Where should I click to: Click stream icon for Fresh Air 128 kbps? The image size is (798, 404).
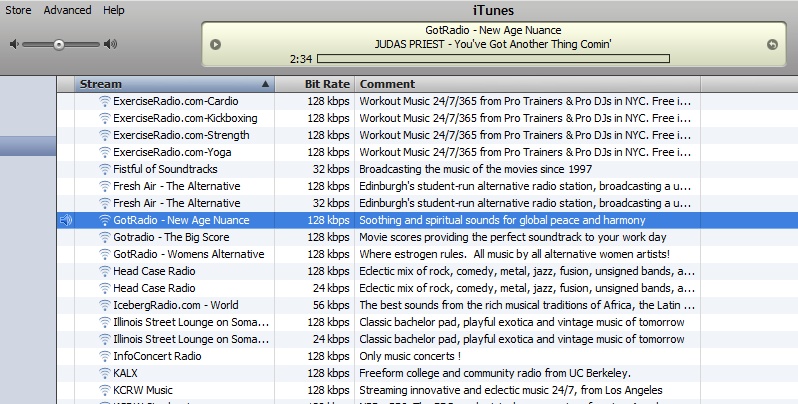[x=104, y=186]
